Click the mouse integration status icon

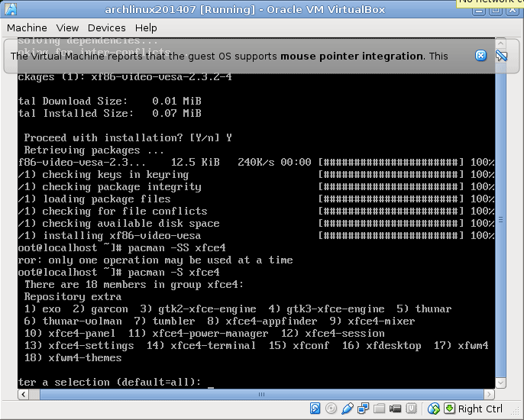point(434,409)
